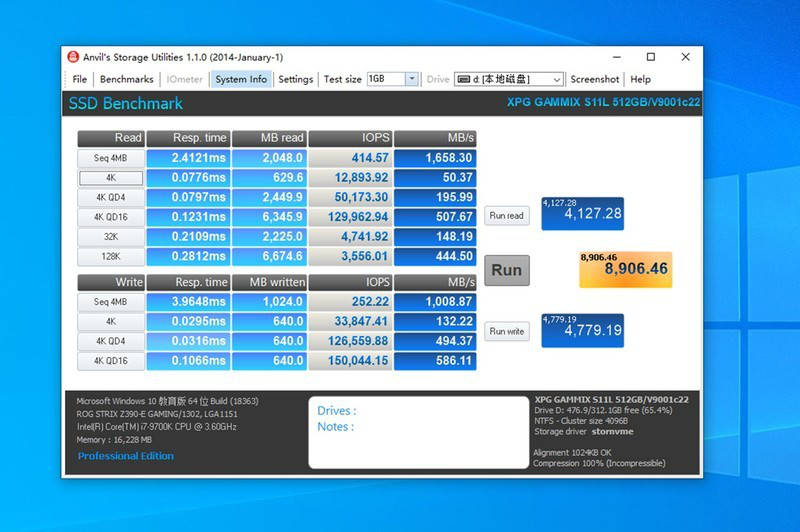Open the File menu

pyautogui.click(x=80, y=79)
